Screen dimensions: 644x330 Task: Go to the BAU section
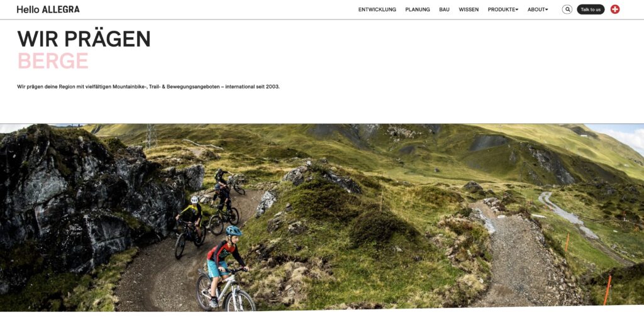pyautogui.click(x=445, y=9)
